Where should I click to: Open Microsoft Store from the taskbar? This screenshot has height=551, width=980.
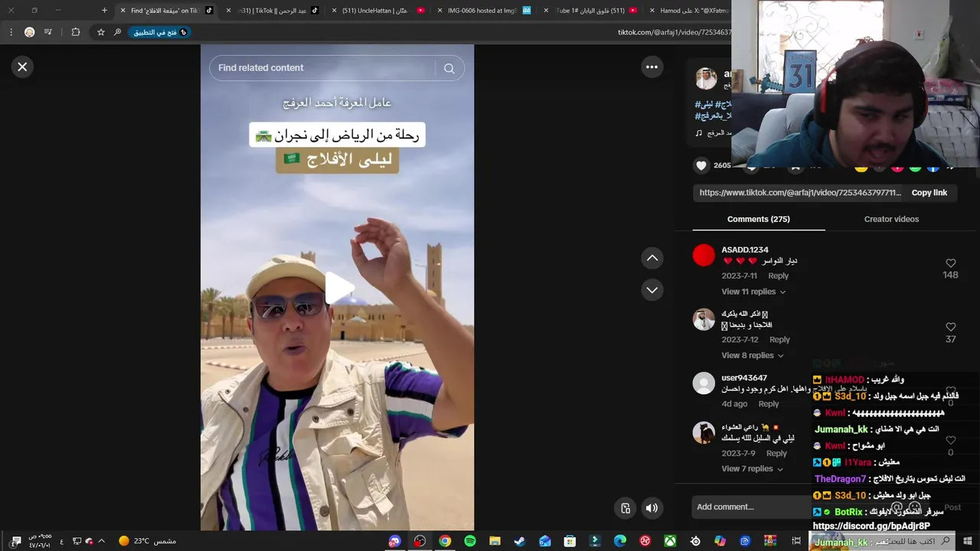[570, 541]
